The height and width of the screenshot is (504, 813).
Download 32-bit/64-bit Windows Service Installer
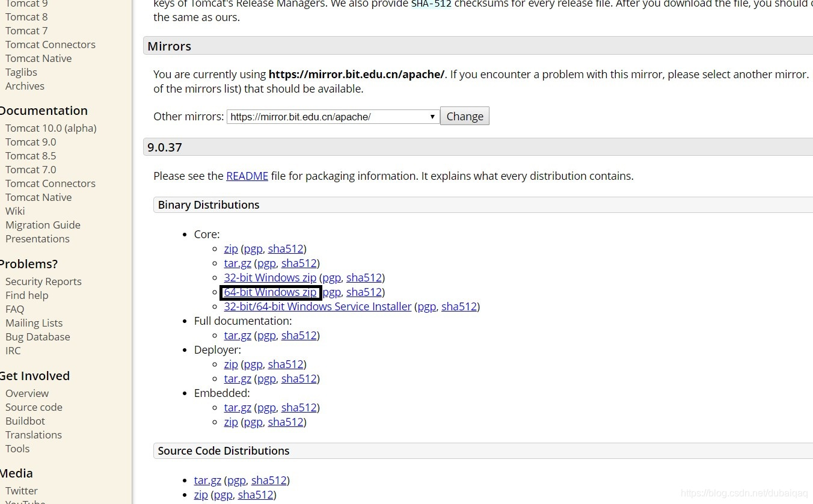[318, 307]
